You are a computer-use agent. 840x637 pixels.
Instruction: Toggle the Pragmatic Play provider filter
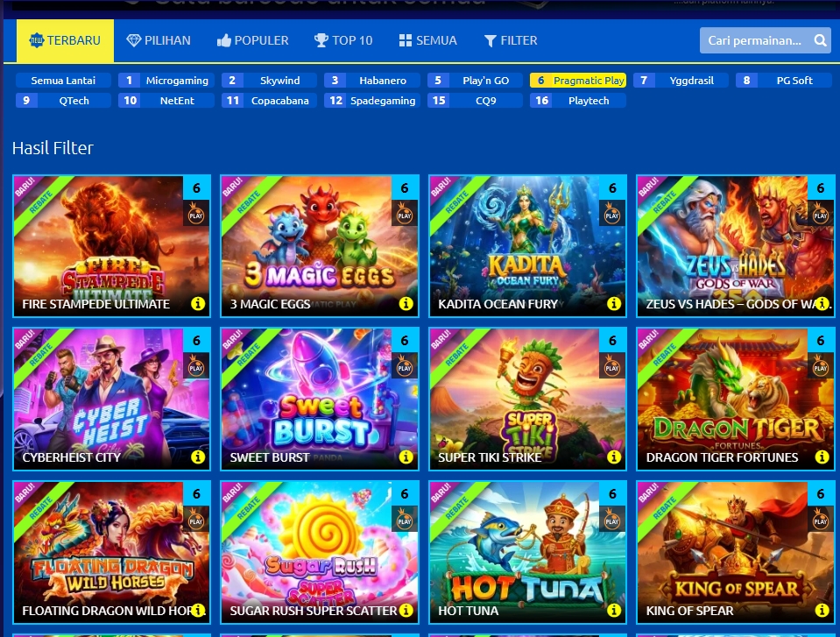577,81
